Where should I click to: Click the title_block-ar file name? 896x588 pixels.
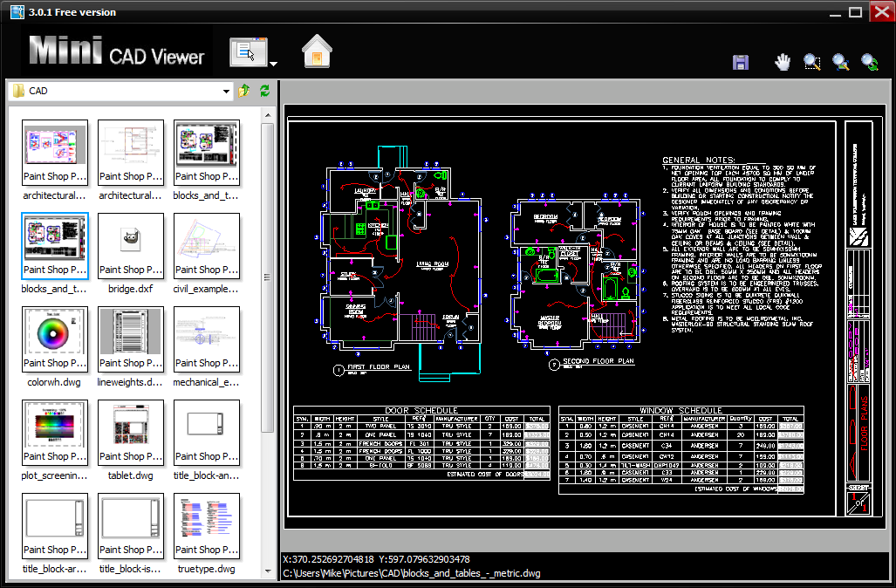point(54,569)
